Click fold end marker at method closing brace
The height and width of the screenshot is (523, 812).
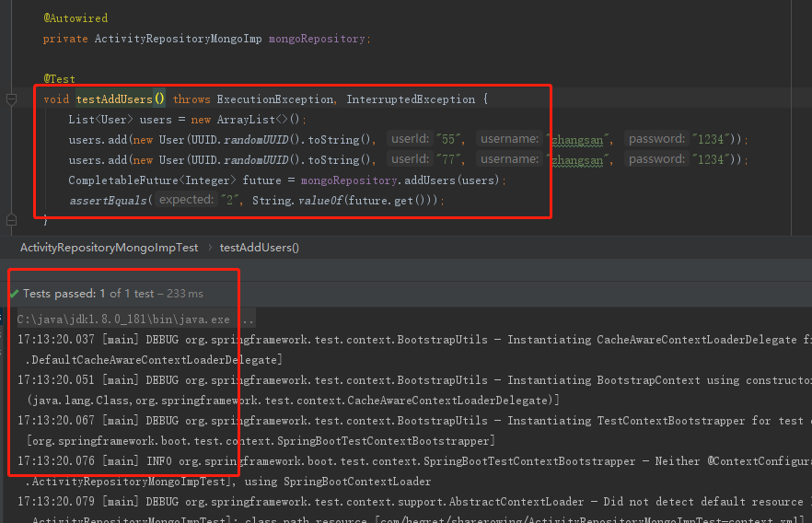tap(11, 220)
